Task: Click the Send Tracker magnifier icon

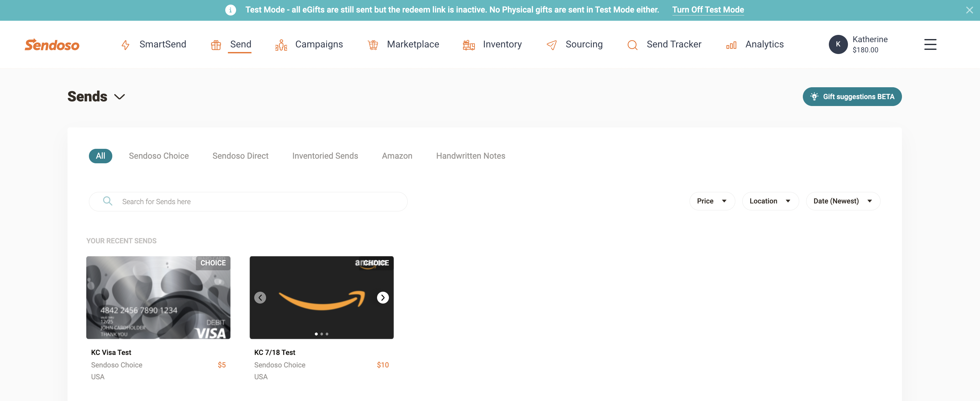Action: point(632,45)
